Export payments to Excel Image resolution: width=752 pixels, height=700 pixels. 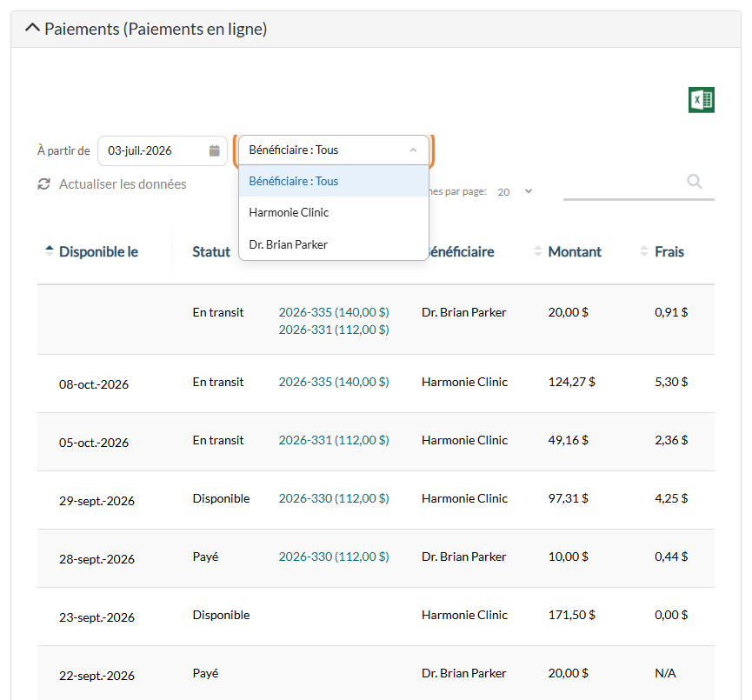[x=702, y=100]
